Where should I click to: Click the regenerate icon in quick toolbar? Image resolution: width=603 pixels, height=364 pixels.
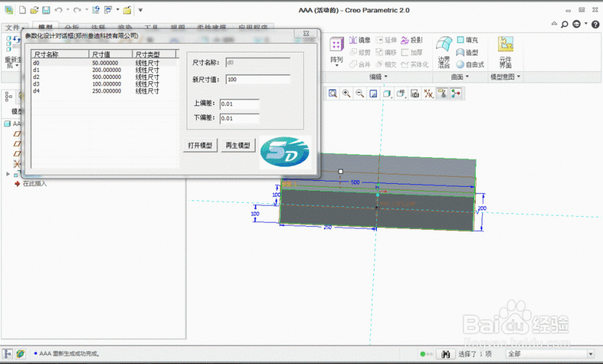click(x=96, y=10)
